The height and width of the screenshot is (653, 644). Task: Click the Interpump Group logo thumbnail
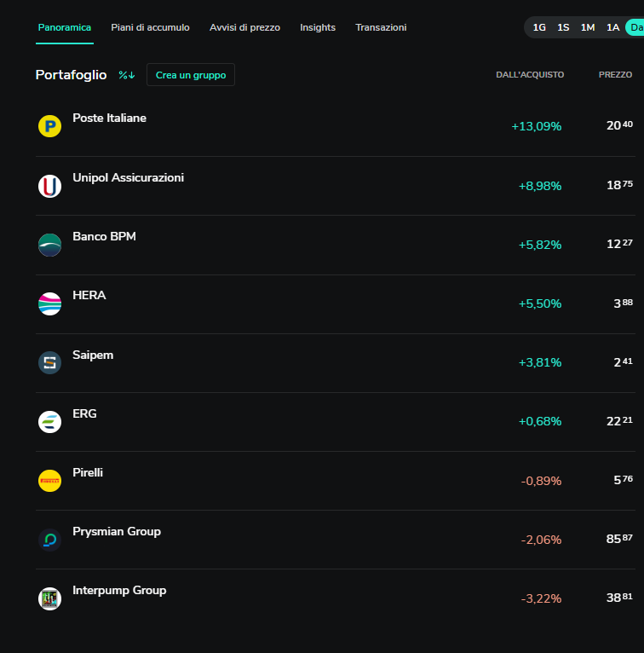pos(49,598)
